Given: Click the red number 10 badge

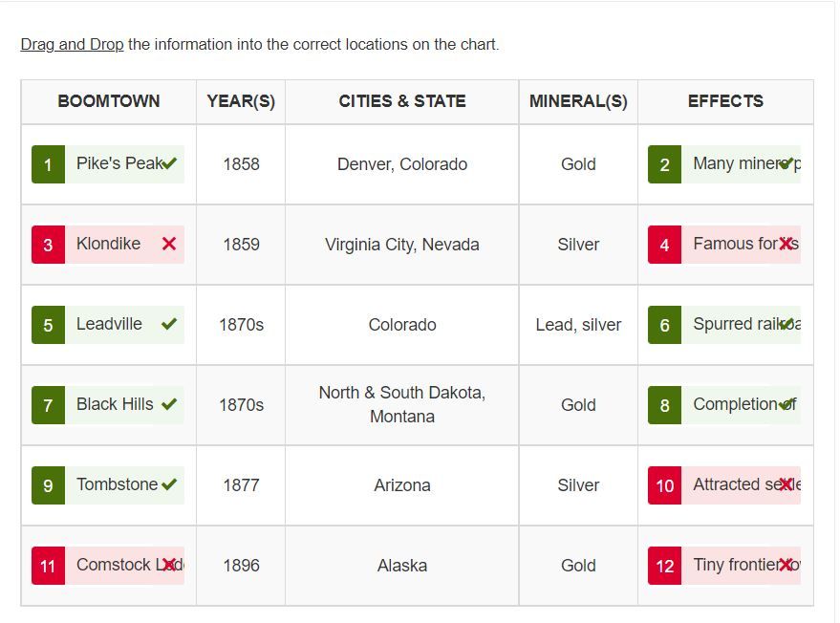Looking at the screenshot, I should click(664, 485).
